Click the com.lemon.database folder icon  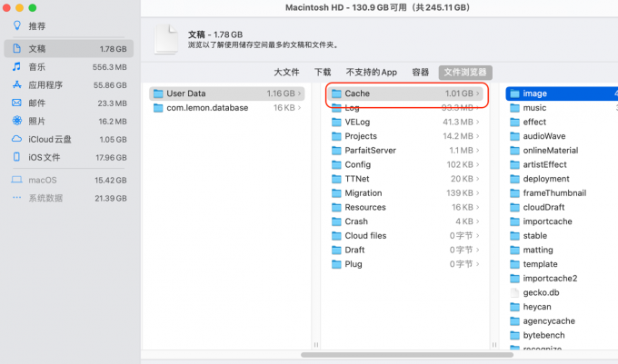(x=158, y=107)
